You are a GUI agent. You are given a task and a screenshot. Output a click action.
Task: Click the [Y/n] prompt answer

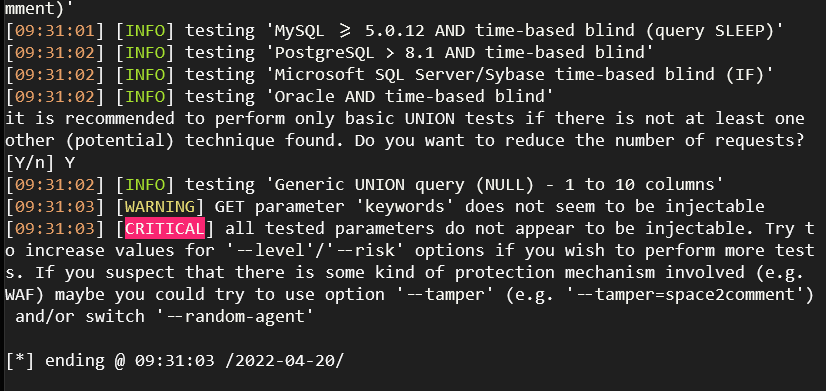click(x=70, y=163)
